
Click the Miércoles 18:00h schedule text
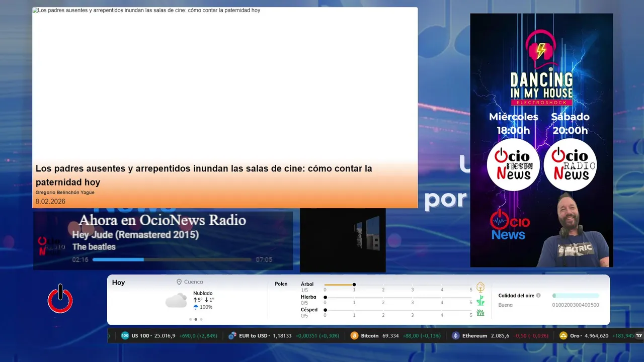click(x=513, y=124)
